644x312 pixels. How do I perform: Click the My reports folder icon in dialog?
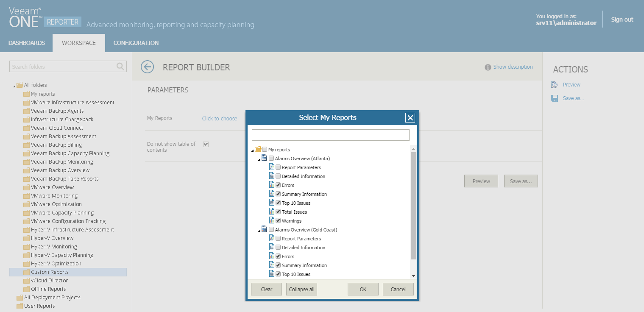(258, 150)
